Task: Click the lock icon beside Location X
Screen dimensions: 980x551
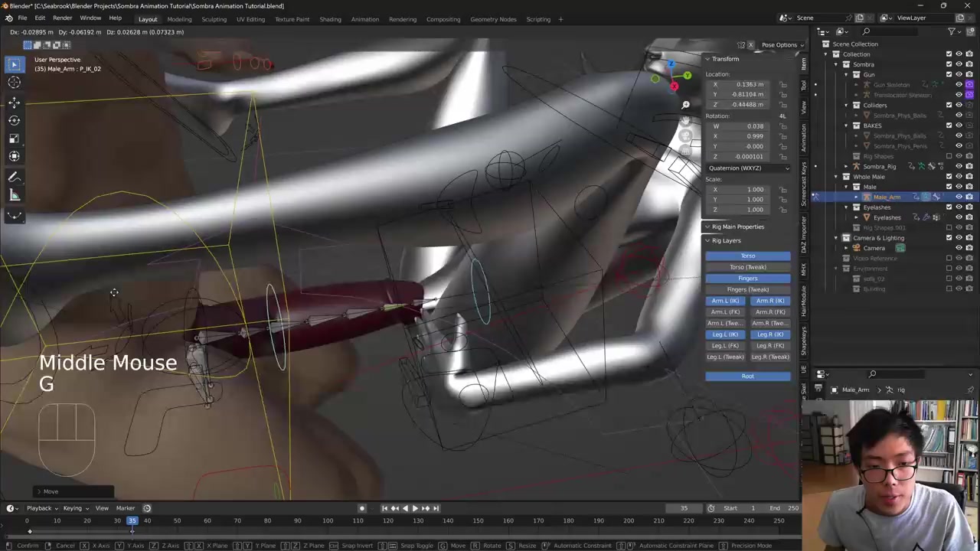Action: (782, 84)
